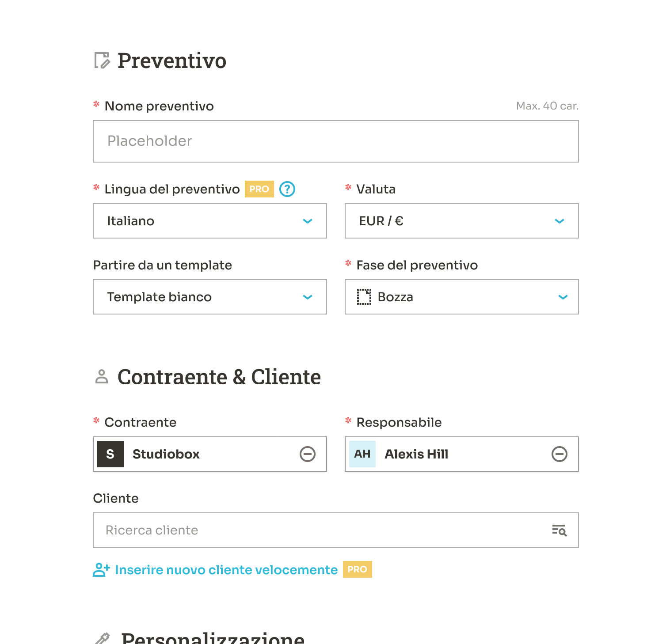Screen dimensions: 670x644
Task: Click the Personalizzazione section pencil icon
Action: coord(103,638)
